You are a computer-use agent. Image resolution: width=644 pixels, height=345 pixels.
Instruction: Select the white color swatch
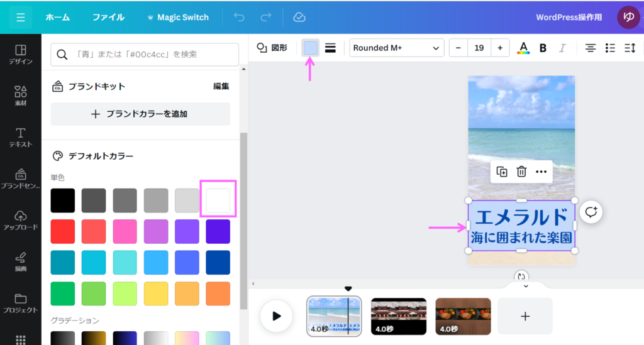pos(218,200)
